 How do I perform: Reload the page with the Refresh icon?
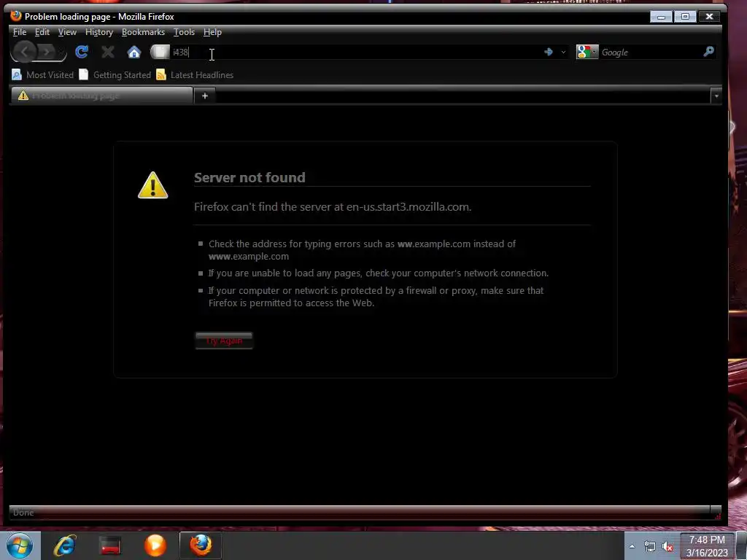point(82,52)
